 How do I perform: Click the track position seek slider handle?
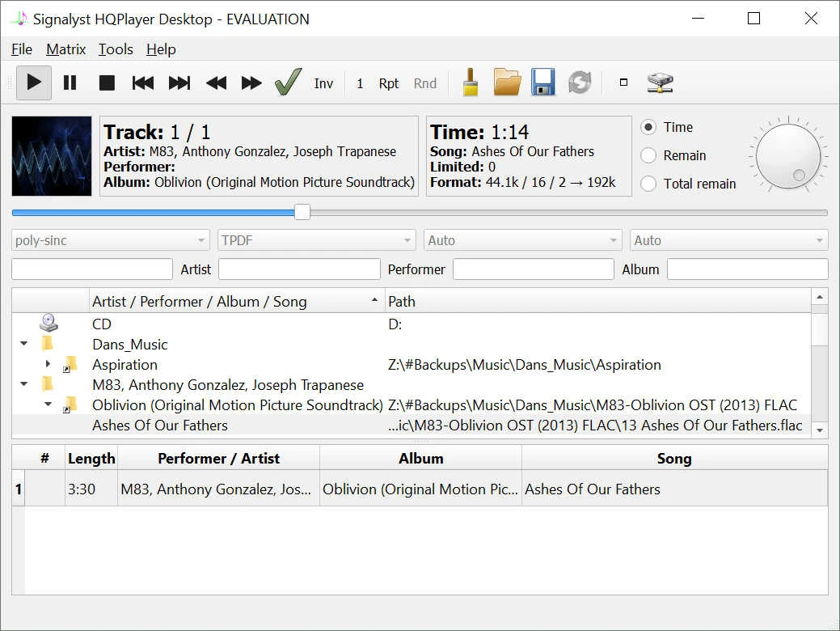point(302,212)
